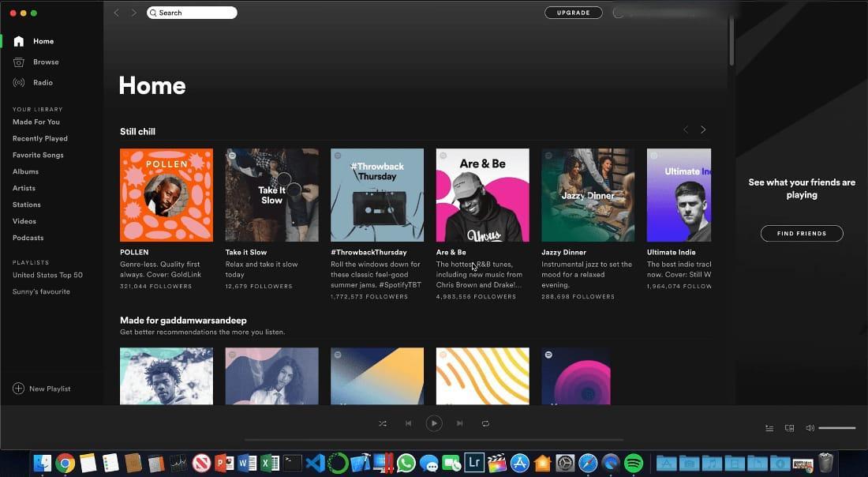The height and width of the screenshot is (477, 868).
Task: Open Visual Studio Code from the dock
Action: pyautogui.click(x=315, y=463)
